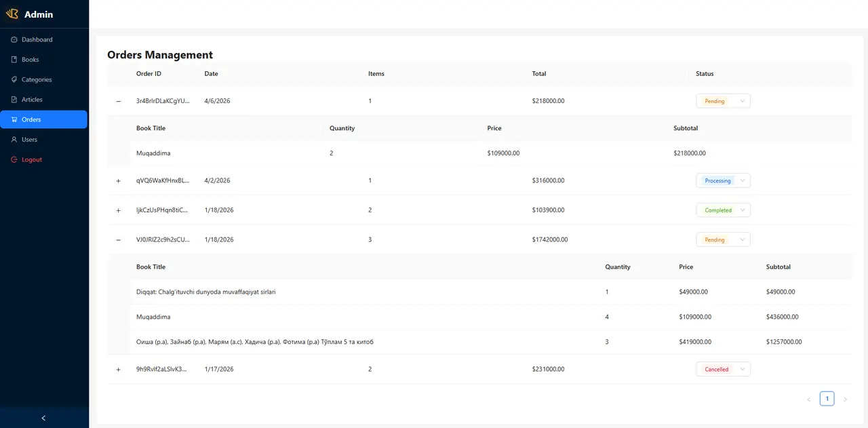Click the red Logout icon in sidebar

point(14,159)
